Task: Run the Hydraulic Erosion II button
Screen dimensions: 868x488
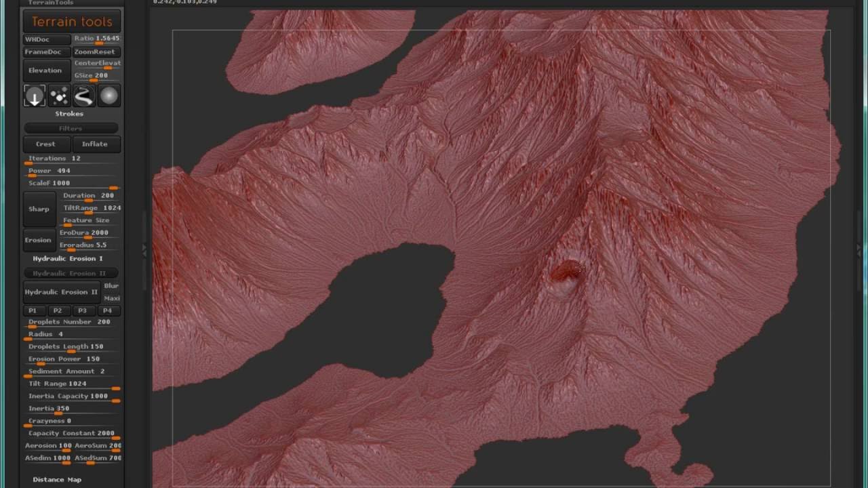Action: 61,292
